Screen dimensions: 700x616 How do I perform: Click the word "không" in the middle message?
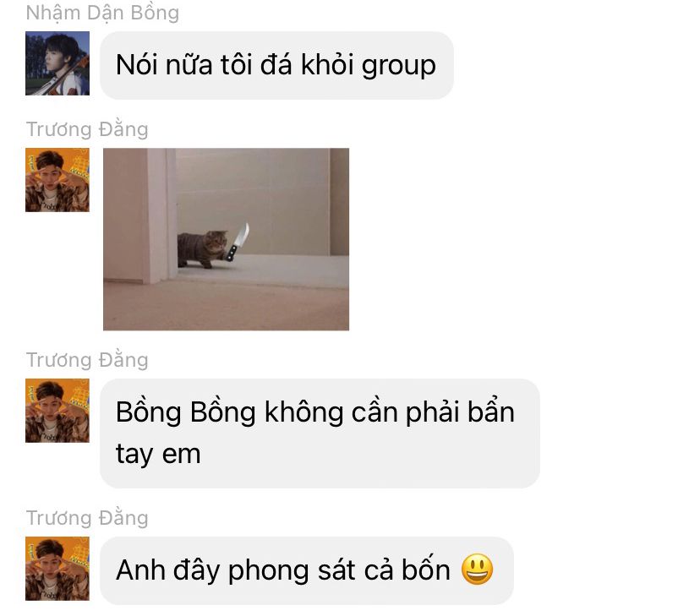pos(304,412)
